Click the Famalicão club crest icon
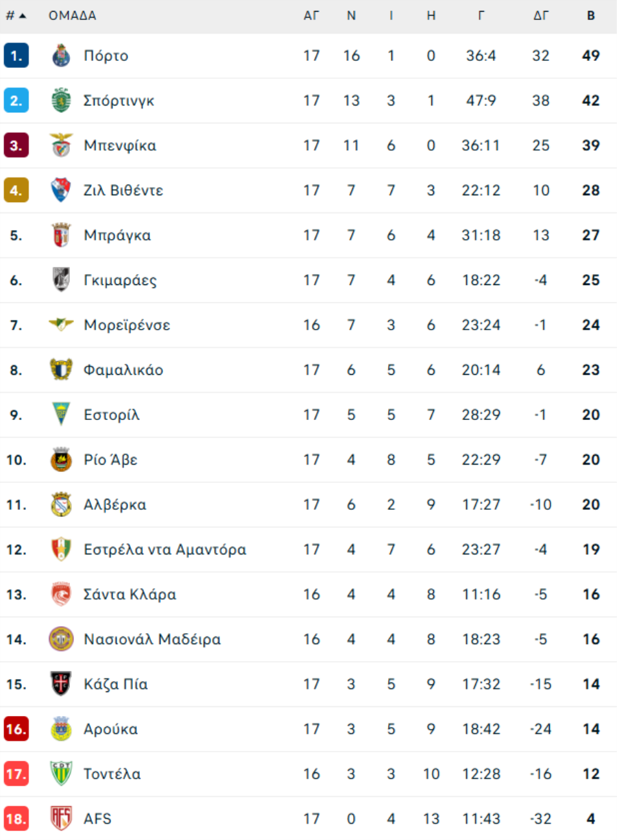 [x=61, y=370]
